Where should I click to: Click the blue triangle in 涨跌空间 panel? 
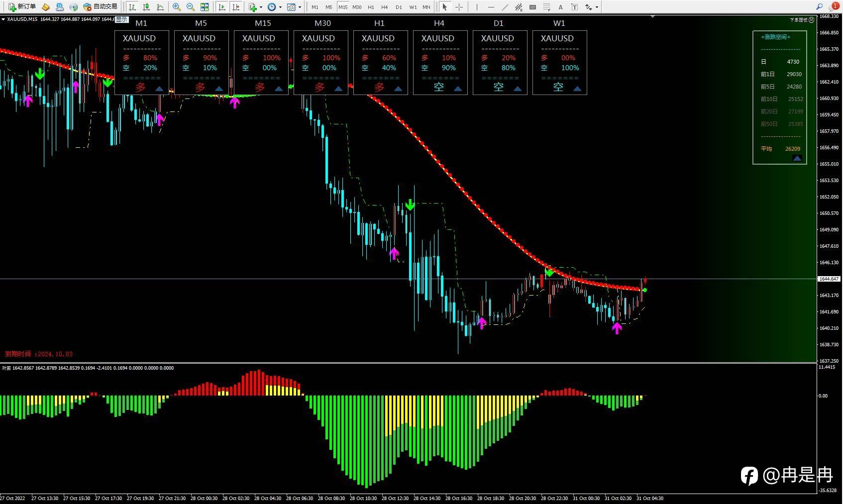(x=797, y=158)
